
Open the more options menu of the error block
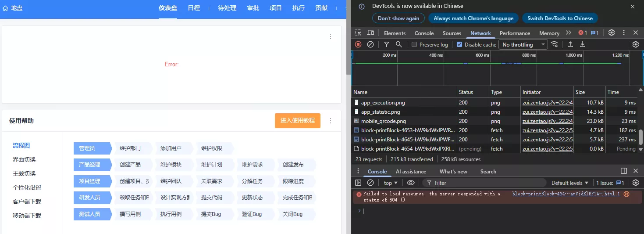[331, 36]
